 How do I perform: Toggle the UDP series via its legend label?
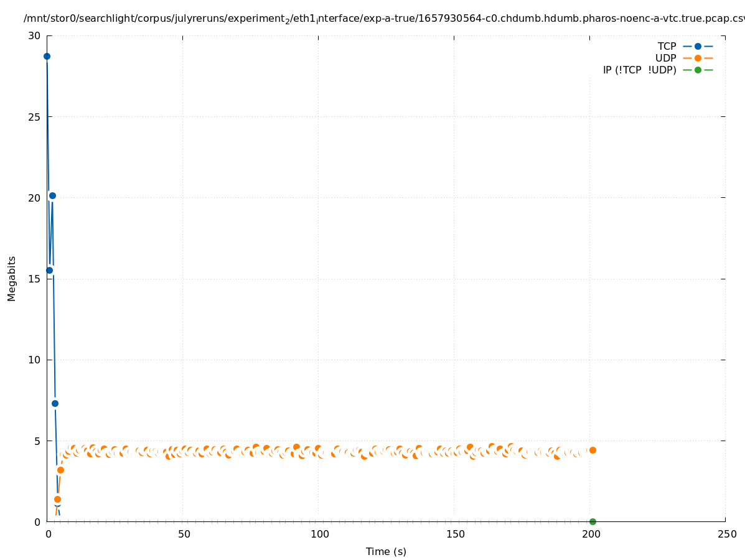(x=665, y=58)
